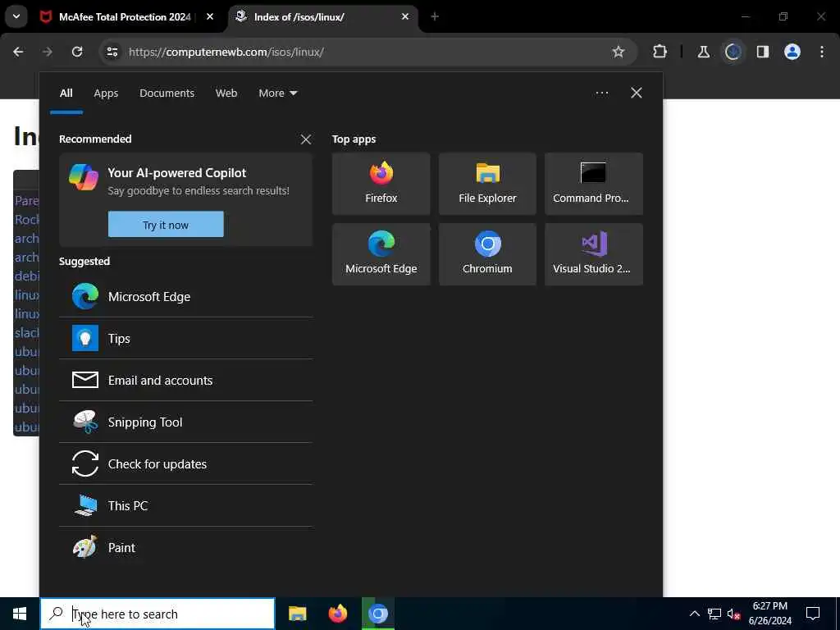Viewport: 840px width, 630px height.
Task: Bookmark this page with the star
Action: [x=619, y=52]
